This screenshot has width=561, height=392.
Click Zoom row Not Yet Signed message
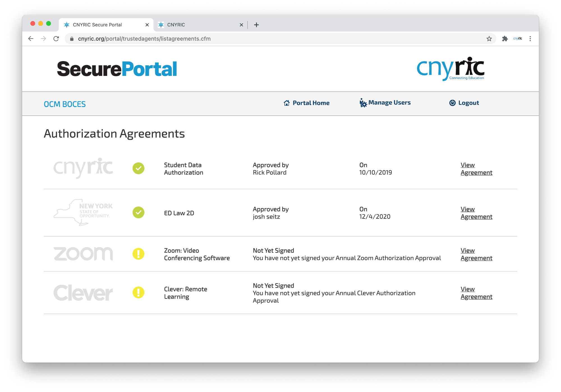347,254
